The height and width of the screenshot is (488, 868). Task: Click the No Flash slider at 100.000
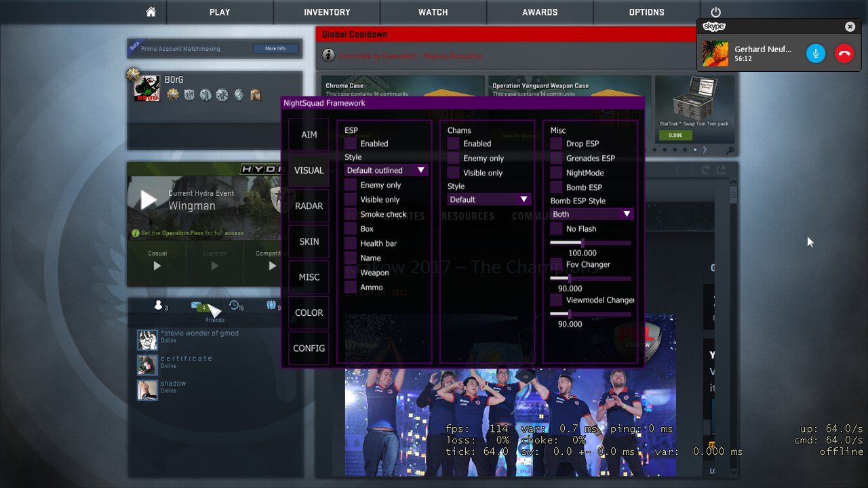591,243
